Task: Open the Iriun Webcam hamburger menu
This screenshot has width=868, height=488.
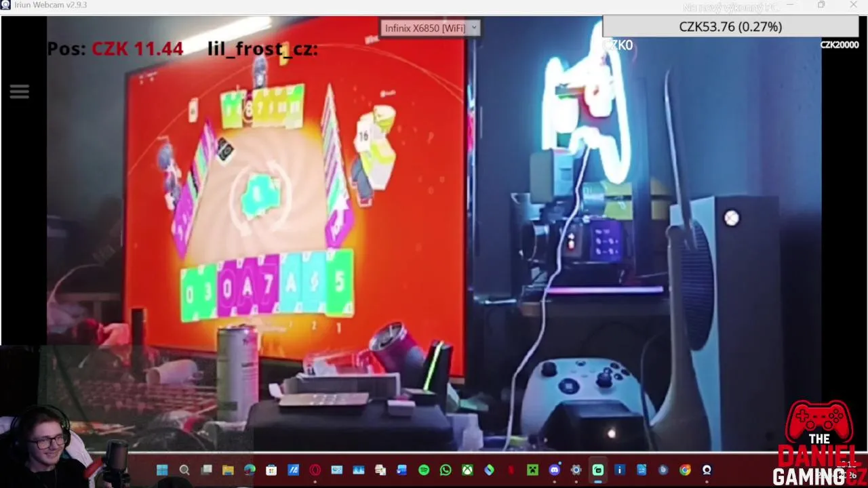Action: pyautogui.click(x=20, y=91)
